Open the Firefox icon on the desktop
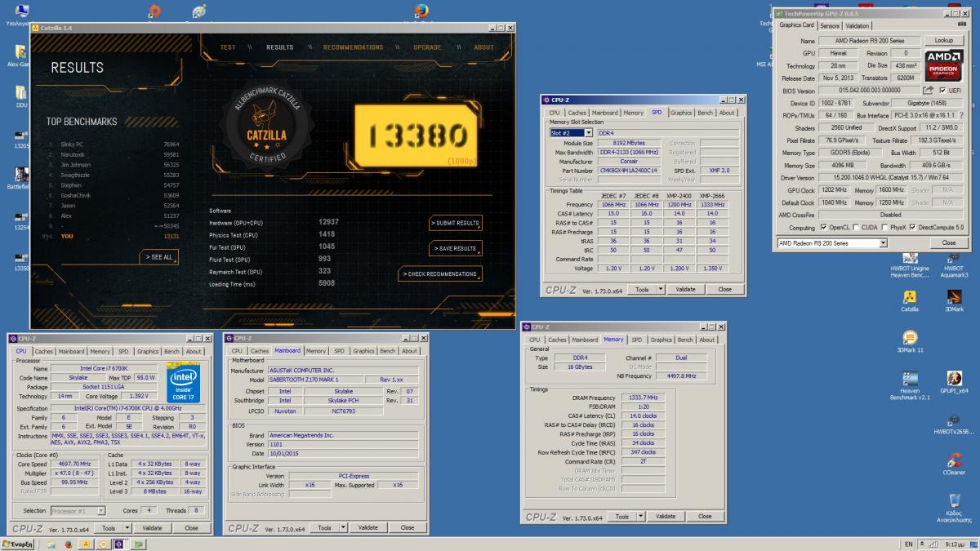Viewport: 980px width, 551px height. coord(421,11)
